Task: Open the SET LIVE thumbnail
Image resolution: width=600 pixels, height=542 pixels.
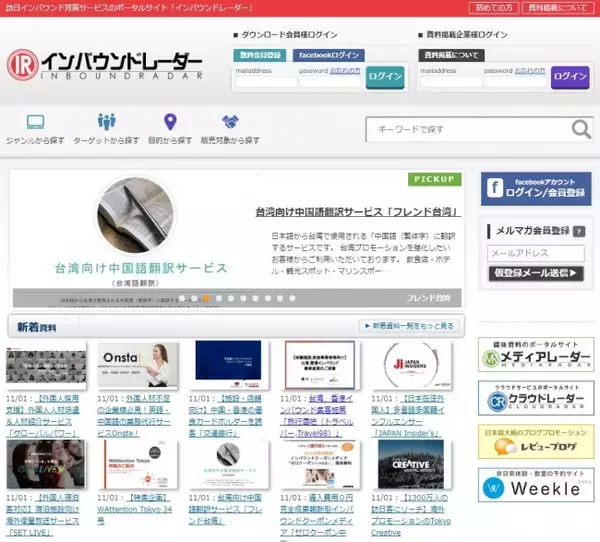Action: click(x=46, y=464)
